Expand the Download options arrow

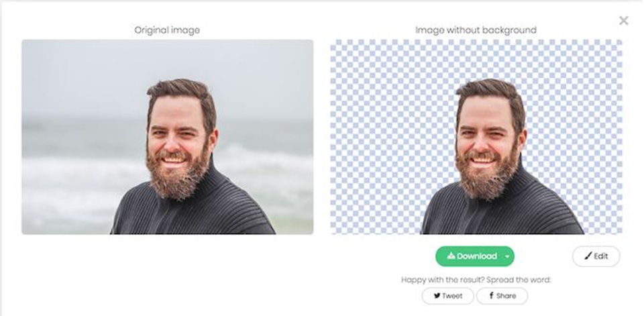click(x=508, y=256)
